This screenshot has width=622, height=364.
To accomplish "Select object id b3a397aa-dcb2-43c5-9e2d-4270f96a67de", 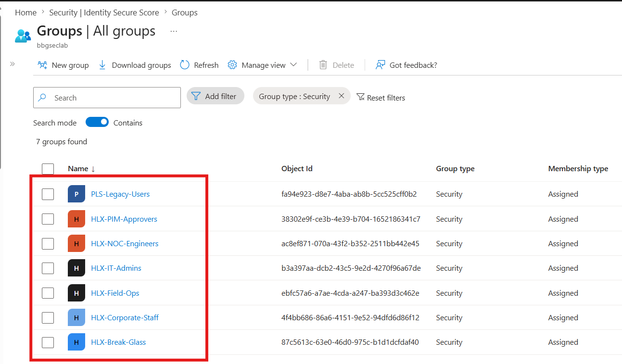I will pos(351,268).
